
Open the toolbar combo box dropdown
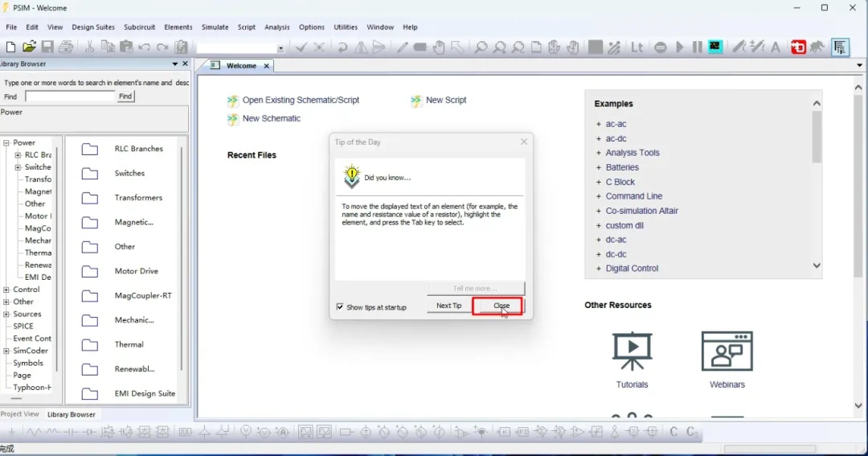coord(280,48)
